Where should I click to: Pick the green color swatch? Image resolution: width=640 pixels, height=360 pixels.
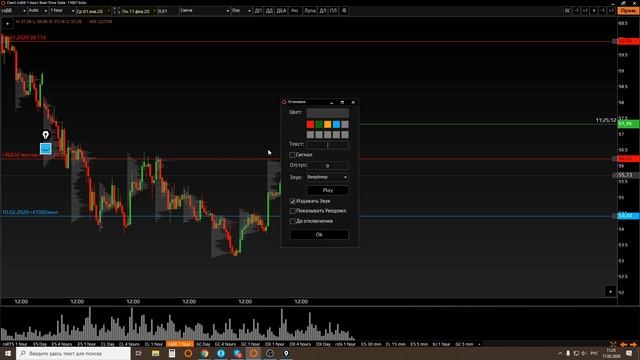click(x=319, y=124)
